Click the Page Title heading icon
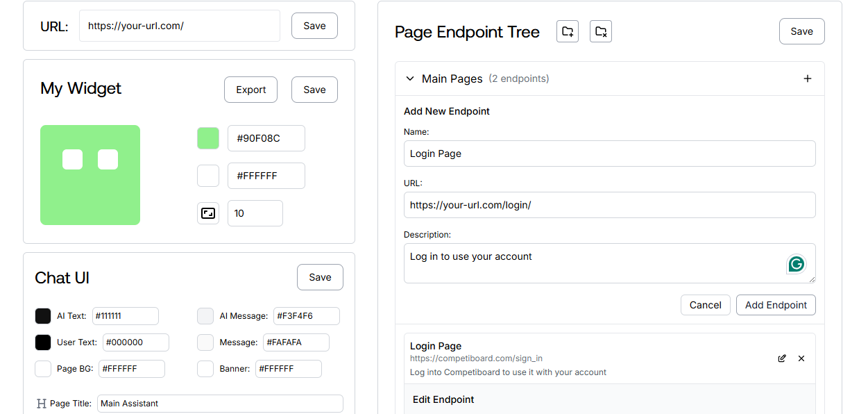The image size is (868, 414). [x=41, y=403]
